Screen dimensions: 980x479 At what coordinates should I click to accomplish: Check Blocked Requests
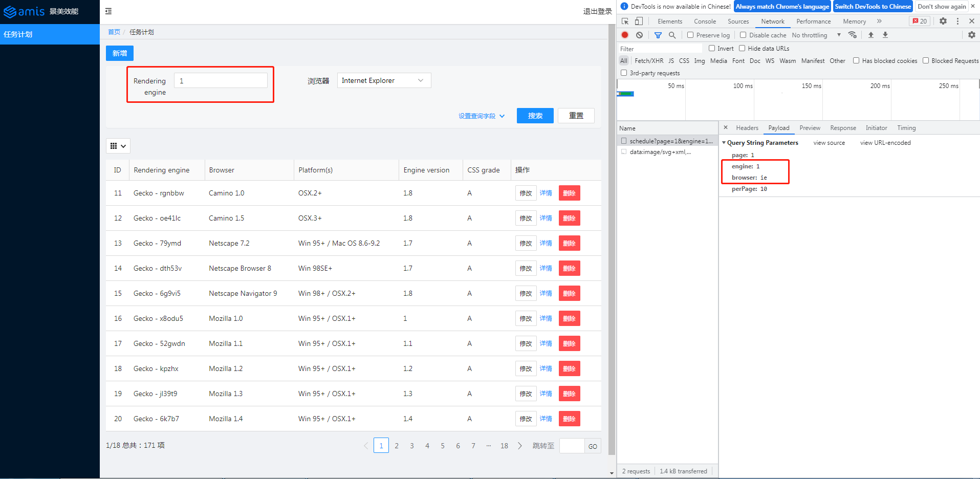926,60
